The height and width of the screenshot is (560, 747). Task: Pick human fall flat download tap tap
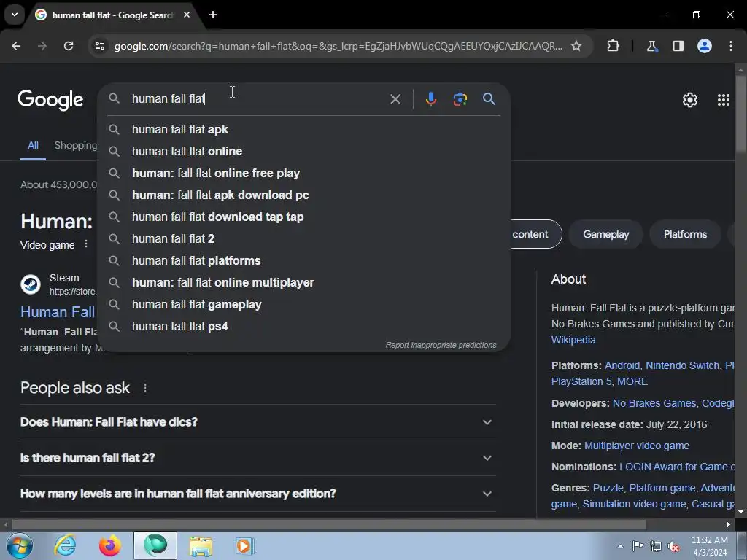(x=304, y=217)
